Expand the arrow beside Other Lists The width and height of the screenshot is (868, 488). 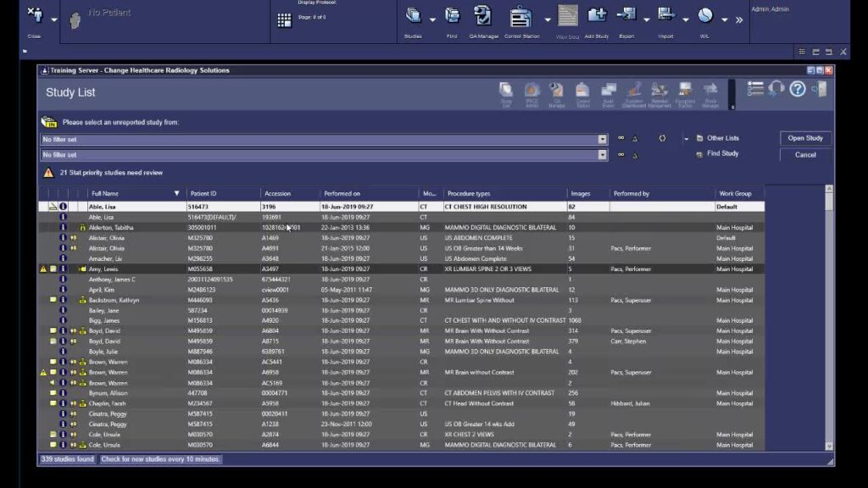click(x=687, y=139)
